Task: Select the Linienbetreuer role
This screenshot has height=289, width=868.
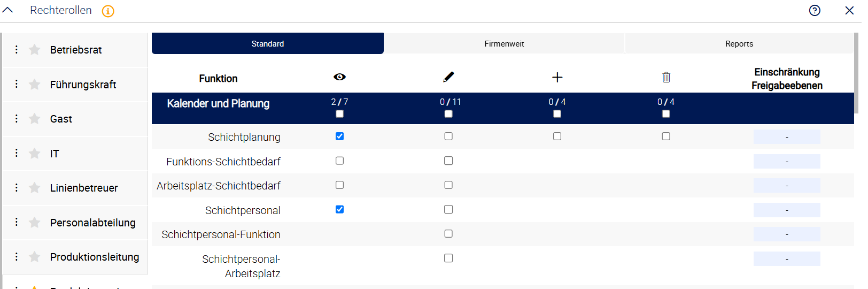Action: pos(84,188)
